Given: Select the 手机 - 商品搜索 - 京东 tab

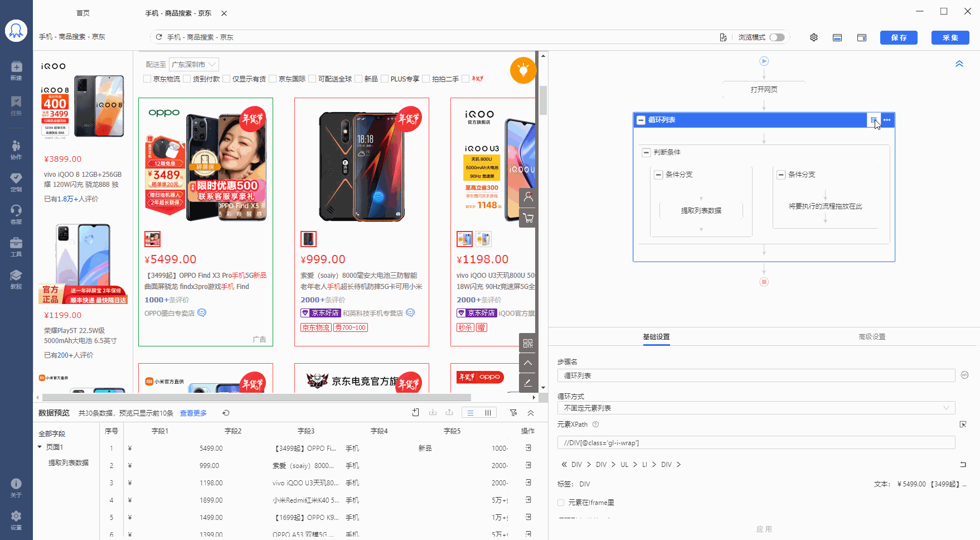Looking at the screenshot, I should pyautogui.click(x=178, y=13).
